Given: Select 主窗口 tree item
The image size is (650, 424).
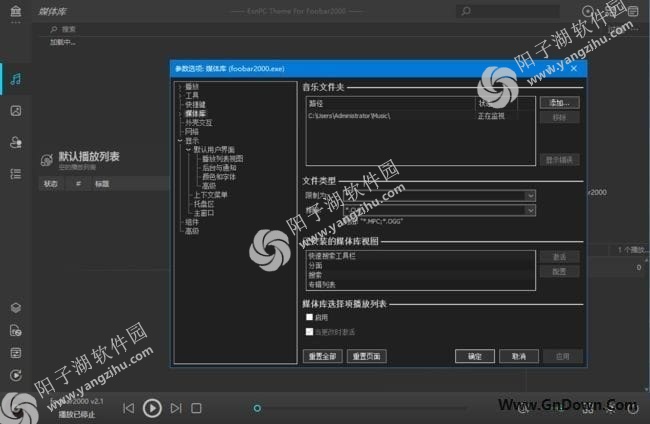Looking at the screenshot, I should 204,213.
